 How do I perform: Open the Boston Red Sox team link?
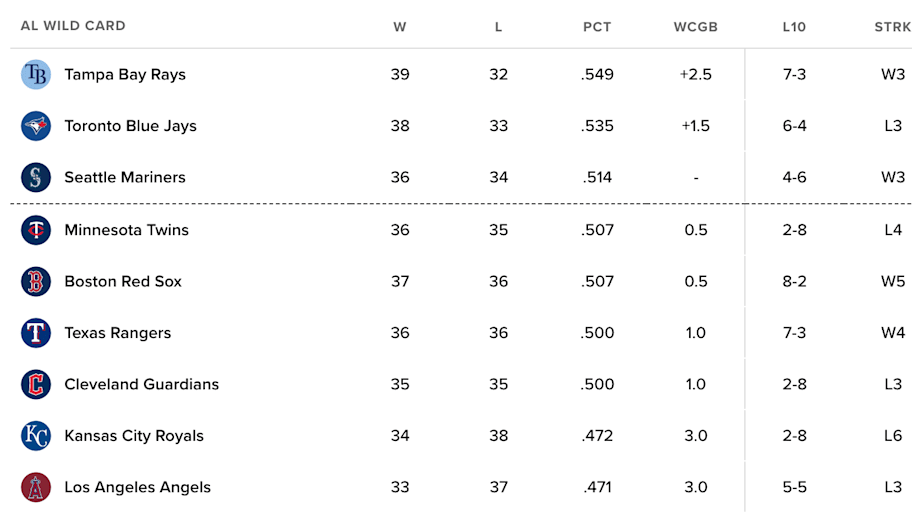(123, 282)
